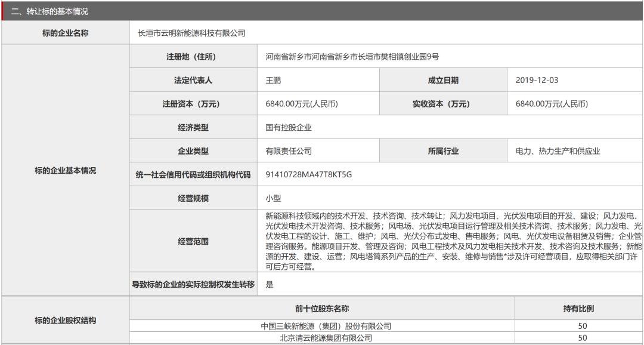Click the legal representative name 王鹏

point(273,80)
